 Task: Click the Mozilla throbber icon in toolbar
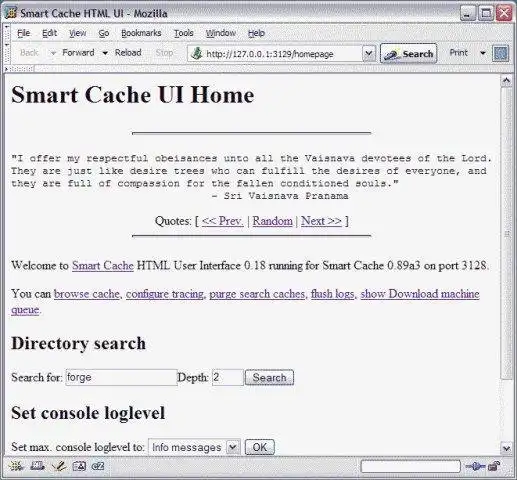point(501,53)
